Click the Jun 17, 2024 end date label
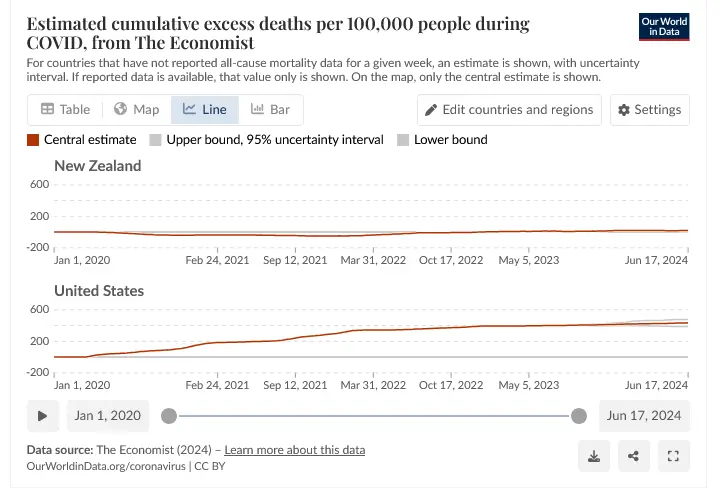Screen dimensions: 720x498 click(x=643, y=416)
